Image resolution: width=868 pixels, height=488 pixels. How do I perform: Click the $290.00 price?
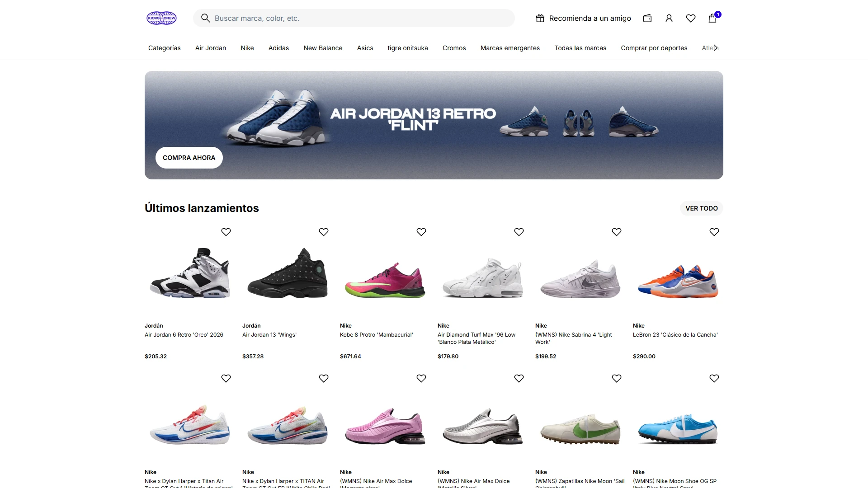point(644,357)
